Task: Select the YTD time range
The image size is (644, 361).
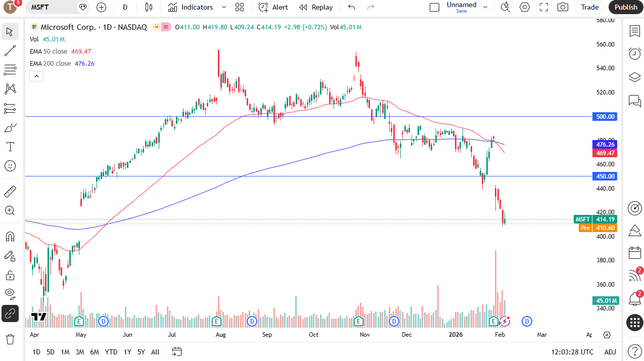Action: coord(111,352)
